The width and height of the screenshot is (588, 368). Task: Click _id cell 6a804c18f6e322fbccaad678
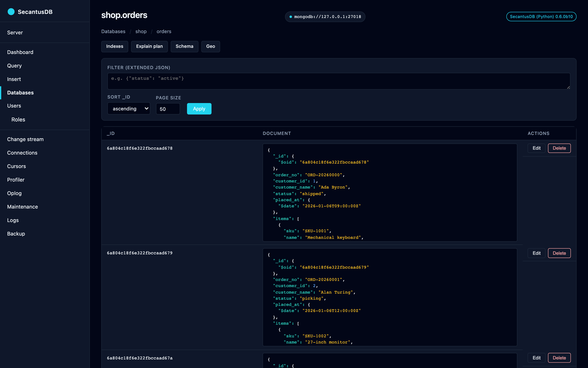click(140, 148)
